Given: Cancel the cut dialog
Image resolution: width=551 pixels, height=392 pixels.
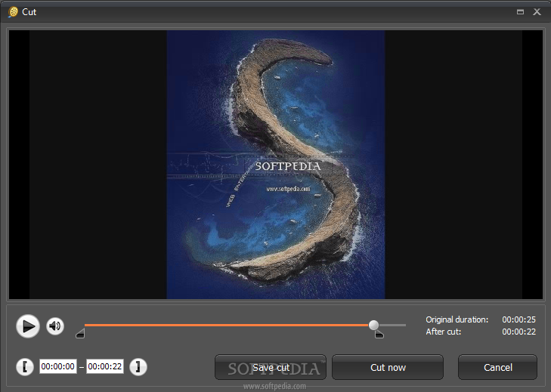Looking at the screenshot, I should (x=497, y=367).
